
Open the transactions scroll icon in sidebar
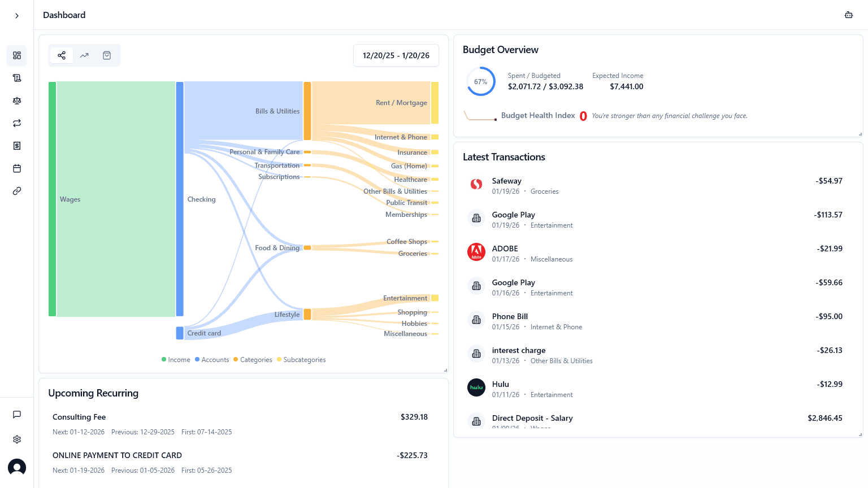pos(16,78)
